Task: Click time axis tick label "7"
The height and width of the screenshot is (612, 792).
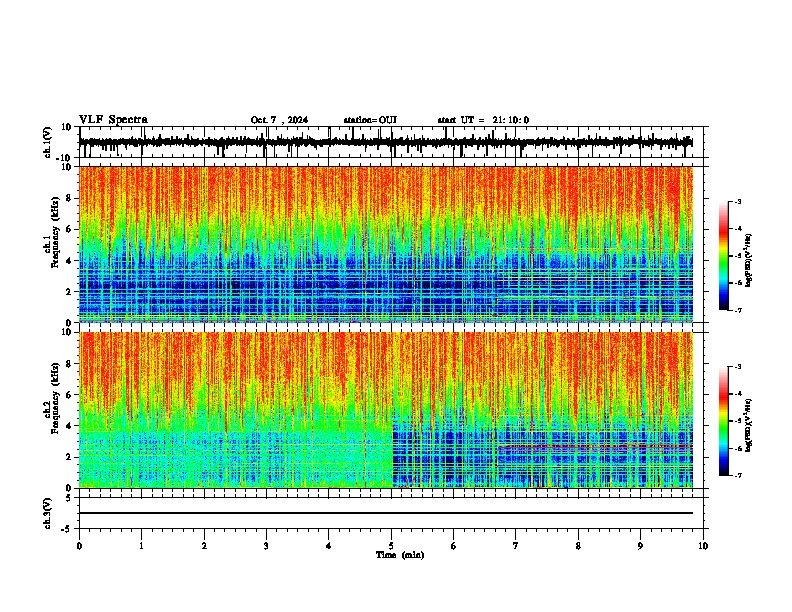Action: (x=516, y=546)
